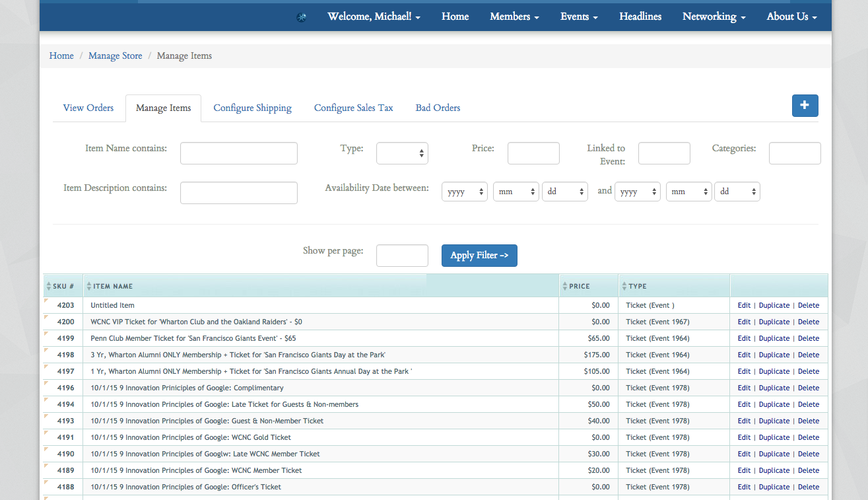Delete item SKU 4188 Officer's Ticket
The height and width of the screenshot is (500, 868).
(809, 487)
